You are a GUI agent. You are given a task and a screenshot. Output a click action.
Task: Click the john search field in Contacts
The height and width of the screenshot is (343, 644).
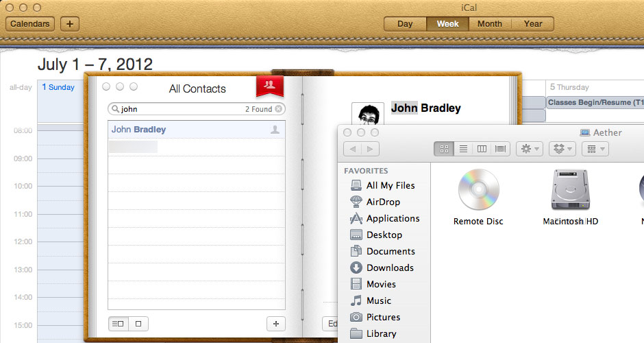coord(197,109)
